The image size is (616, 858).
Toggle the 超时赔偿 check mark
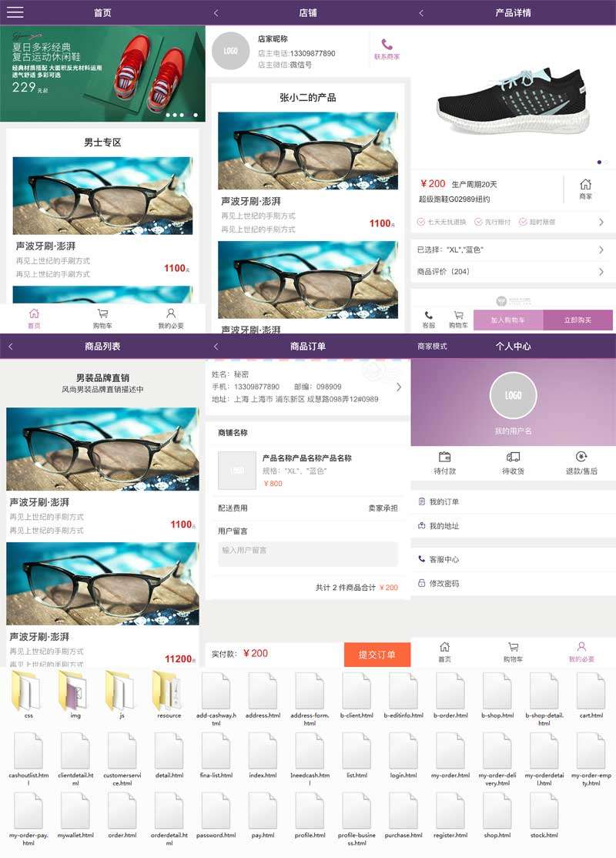(x=523, y=222)
